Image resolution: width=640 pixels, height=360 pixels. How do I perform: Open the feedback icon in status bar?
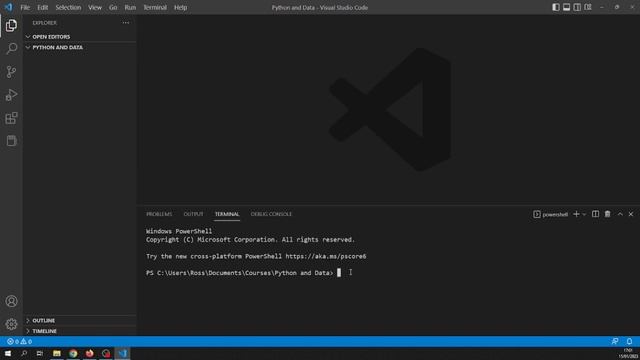point(615,341)
